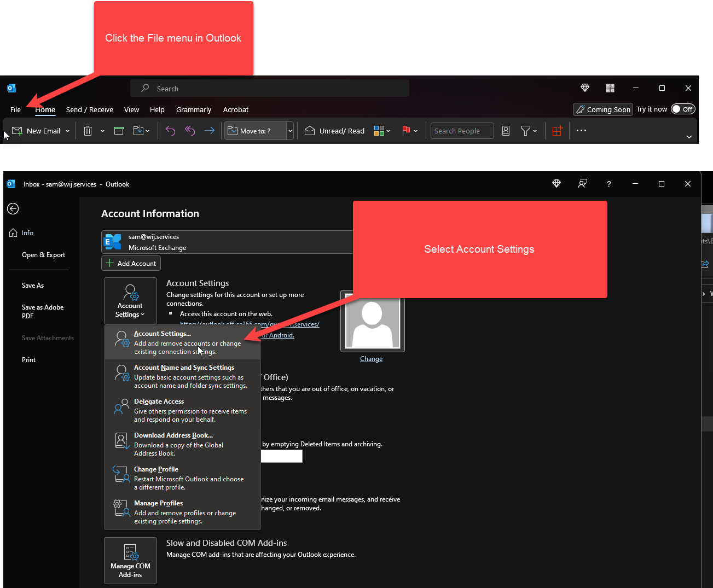The image size is (713, 588).
Task: Click the Reply All double-arrow icon
Action: pos(190,131)
